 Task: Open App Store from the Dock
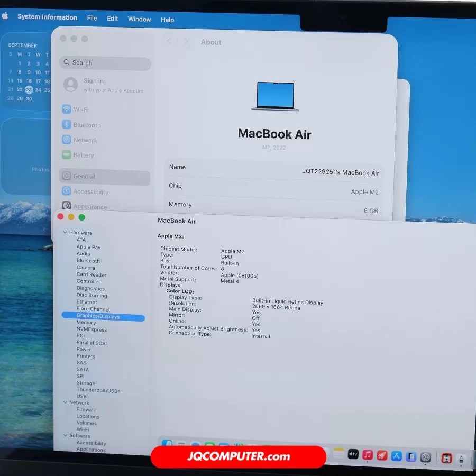pos(397,456)
